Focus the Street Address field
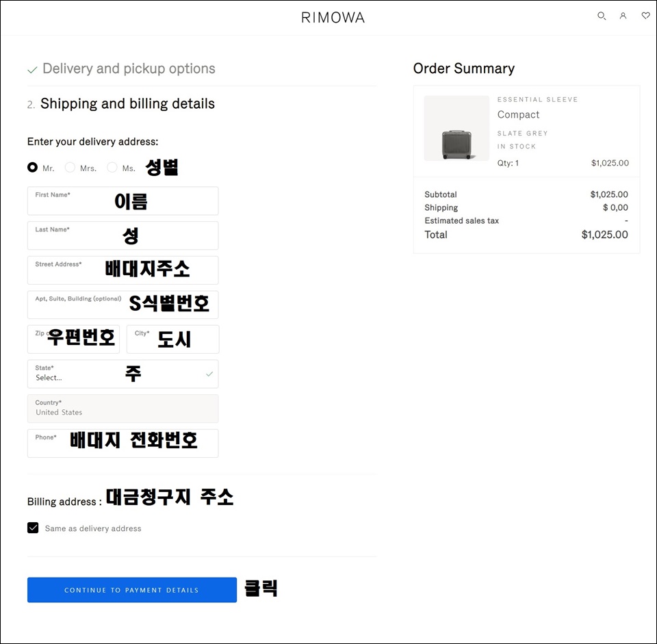 123,270
